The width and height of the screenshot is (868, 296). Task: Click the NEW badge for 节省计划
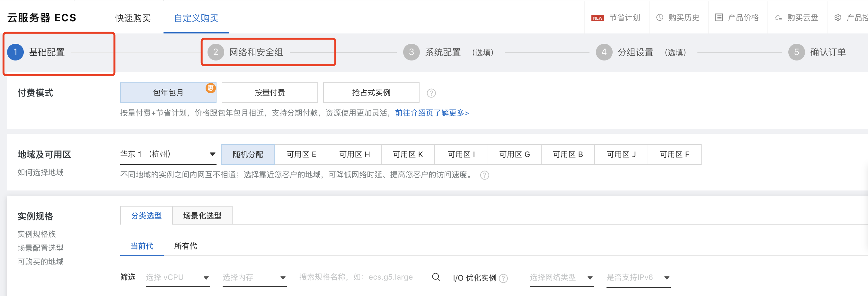598,18
